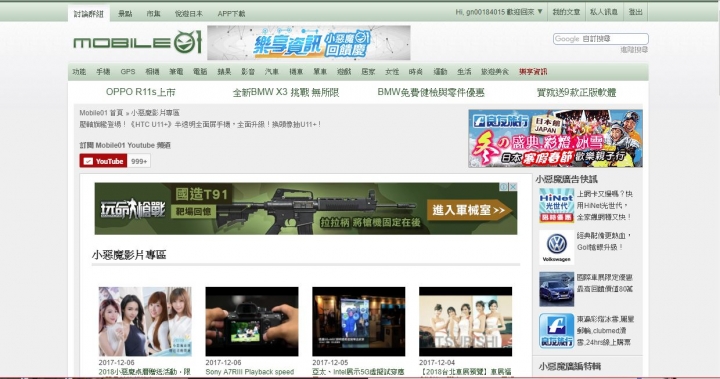Open the 旅遊美食 category menu
This screenshot has width=720, height=379.
pyautogui.click(x=495, y=72)
